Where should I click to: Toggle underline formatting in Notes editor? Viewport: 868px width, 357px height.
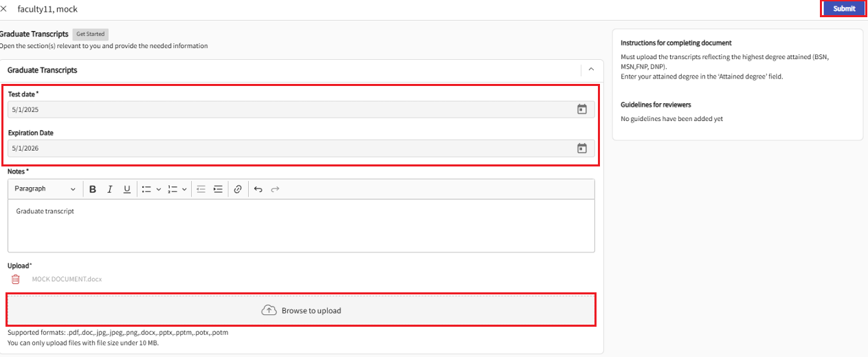point(127,189)
